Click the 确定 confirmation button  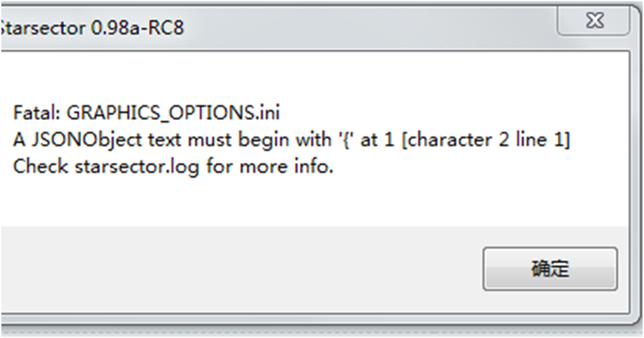(549, 269)
